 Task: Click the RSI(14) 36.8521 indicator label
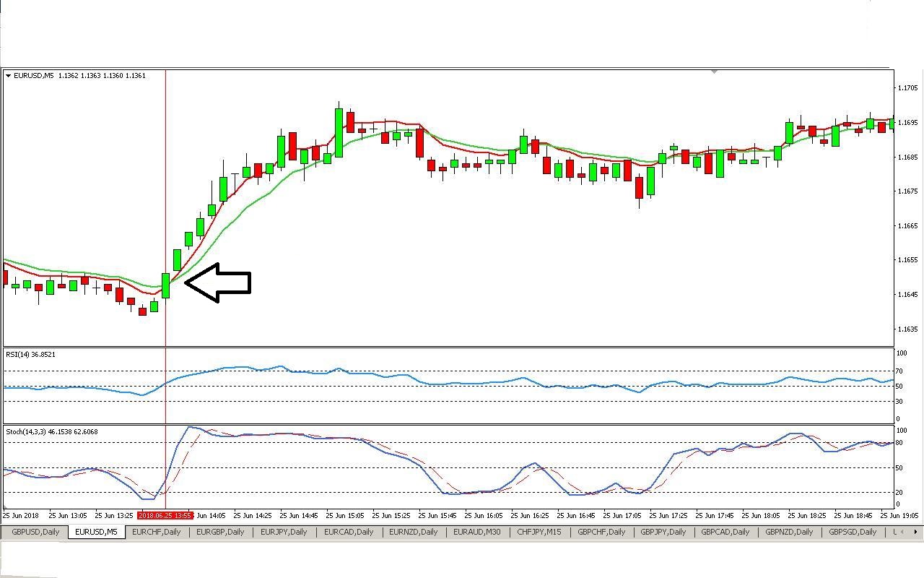click(x=31, y=354)
